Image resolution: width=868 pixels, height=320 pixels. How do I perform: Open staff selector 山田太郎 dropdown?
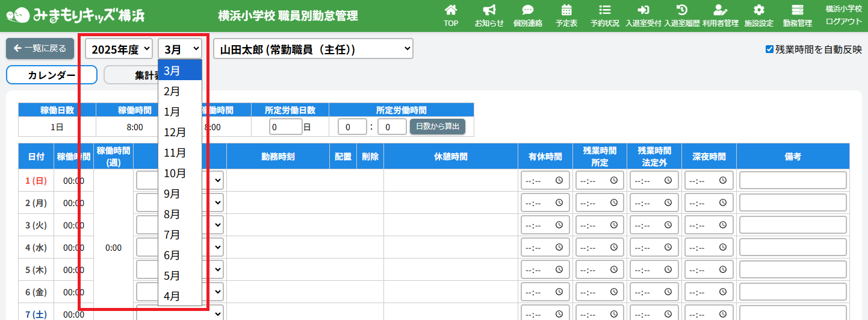[x=313, y=49]
